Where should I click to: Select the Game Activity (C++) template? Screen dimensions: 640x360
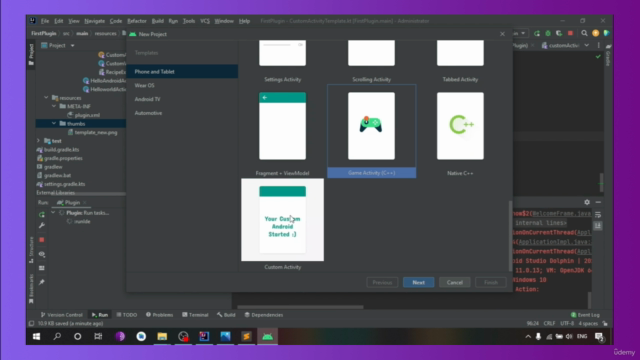tap(371, 131)
